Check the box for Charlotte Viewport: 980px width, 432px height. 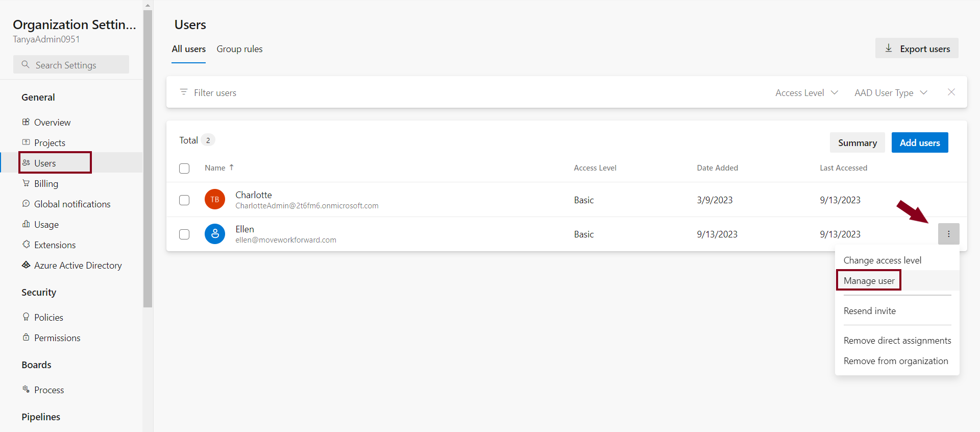(184, 200)
